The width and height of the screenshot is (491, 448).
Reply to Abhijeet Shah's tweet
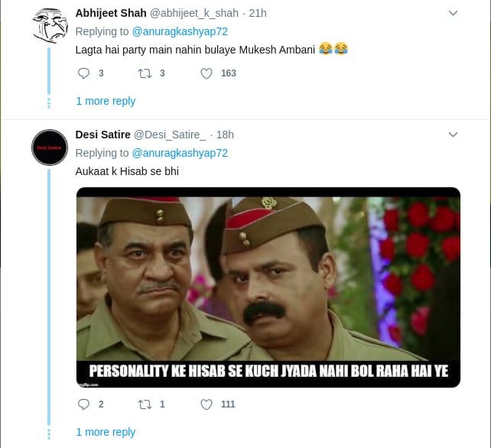tap(84, 73)
